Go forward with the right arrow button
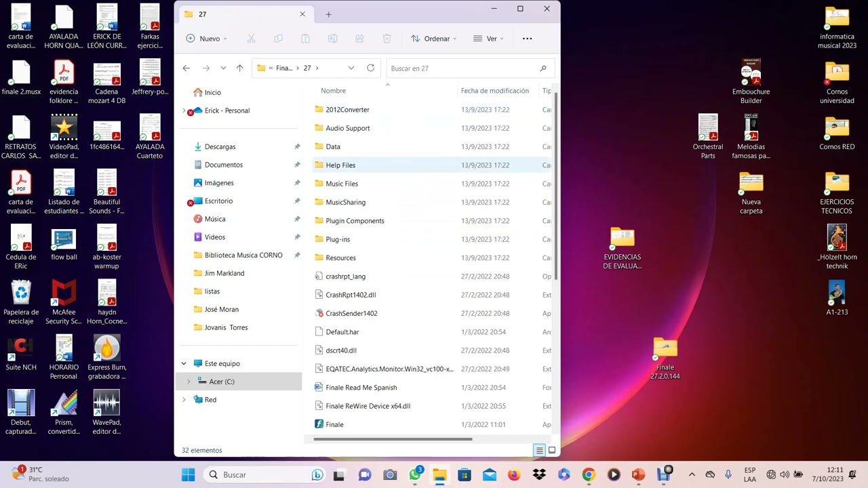This screenshot has width=868, height=488. click(206, 68)
